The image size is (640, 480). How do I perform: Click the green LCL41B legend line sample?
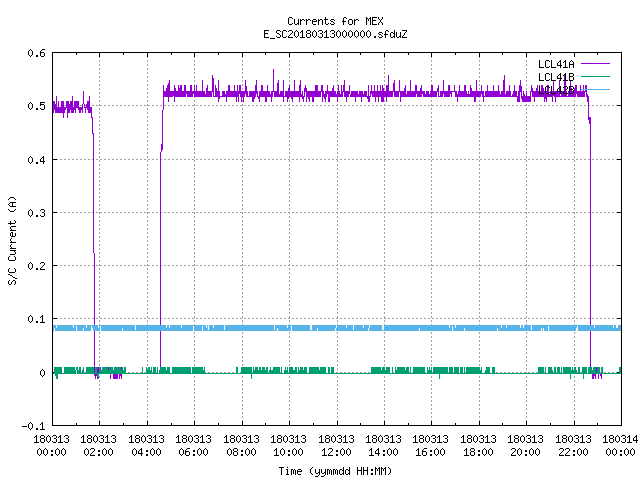pos(595,76)
